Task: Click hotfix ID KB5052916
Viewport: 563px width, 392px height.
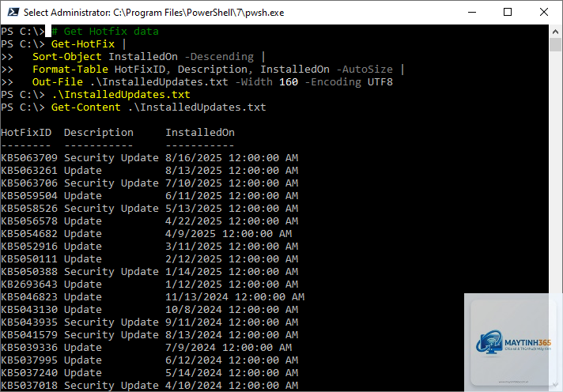Action: [29, 247]
